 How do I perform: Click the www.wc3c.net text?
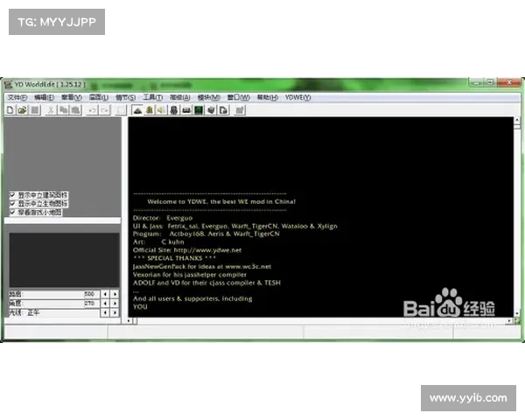pos(248,267)
